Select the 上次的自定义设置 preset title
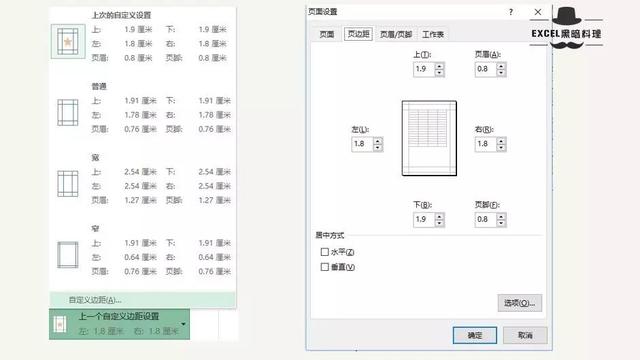640x360 pixels. (121, 15)
